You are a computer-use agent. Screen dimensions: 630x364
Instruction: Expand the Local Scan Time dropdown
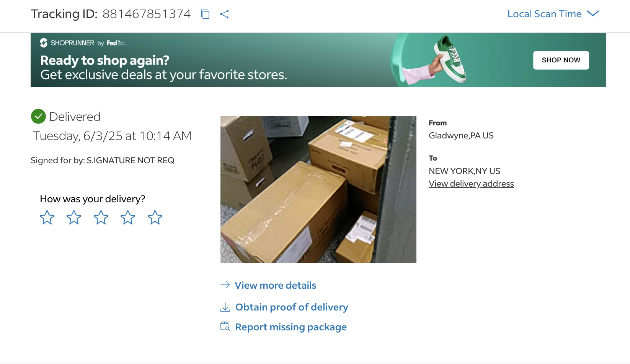[x=553, y=14]
